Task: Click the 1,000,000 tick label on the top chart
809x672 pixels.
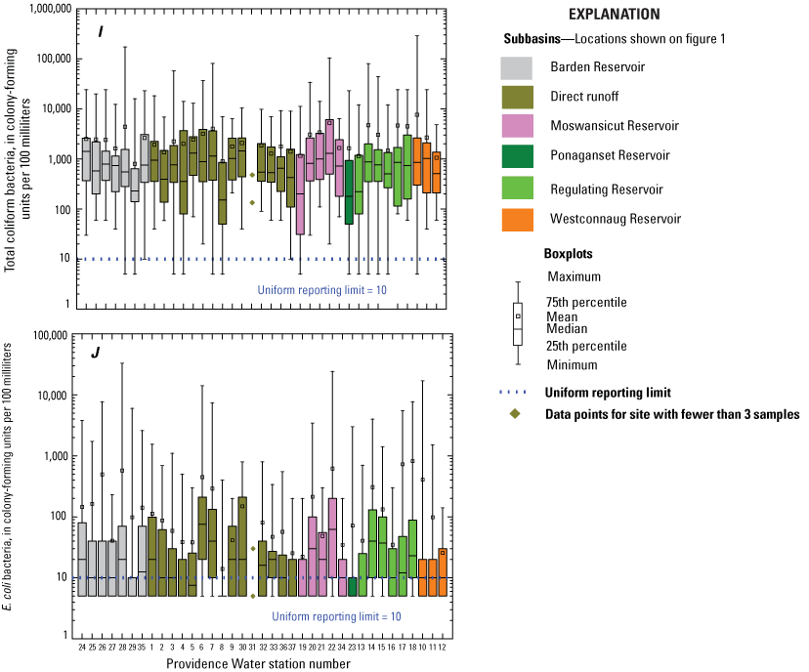Action: 41,8
